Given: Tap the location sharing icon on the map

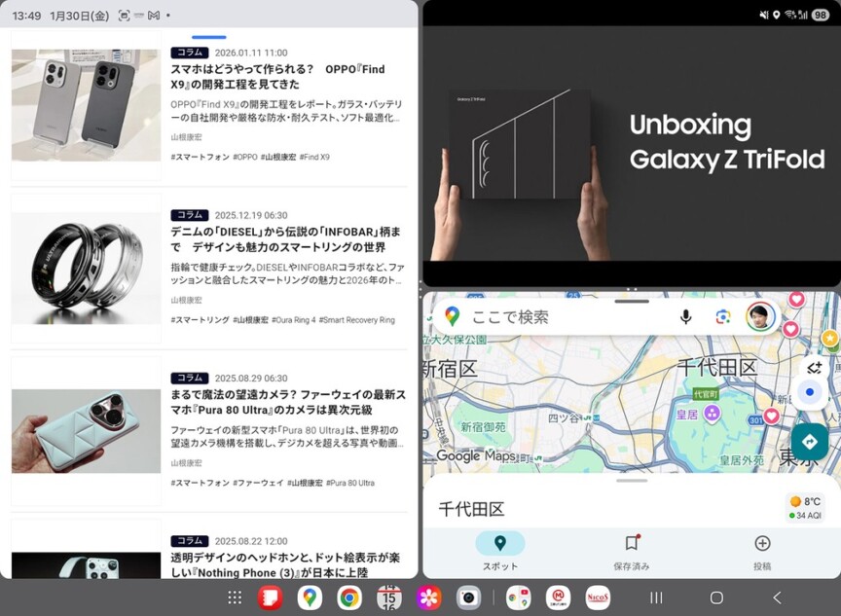Looking at the screenshot, I should tap(814, 368).
